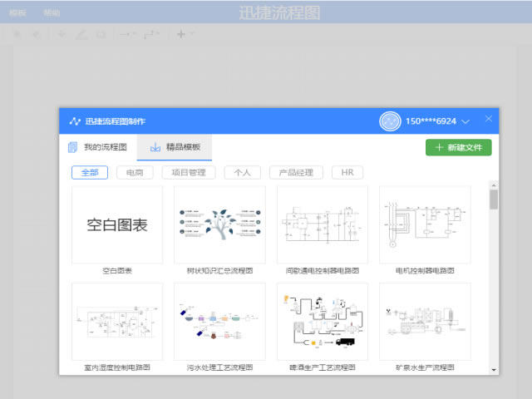Switch to the 精品模板 tab
Screen dimensions: 532x399
point(175,147)
